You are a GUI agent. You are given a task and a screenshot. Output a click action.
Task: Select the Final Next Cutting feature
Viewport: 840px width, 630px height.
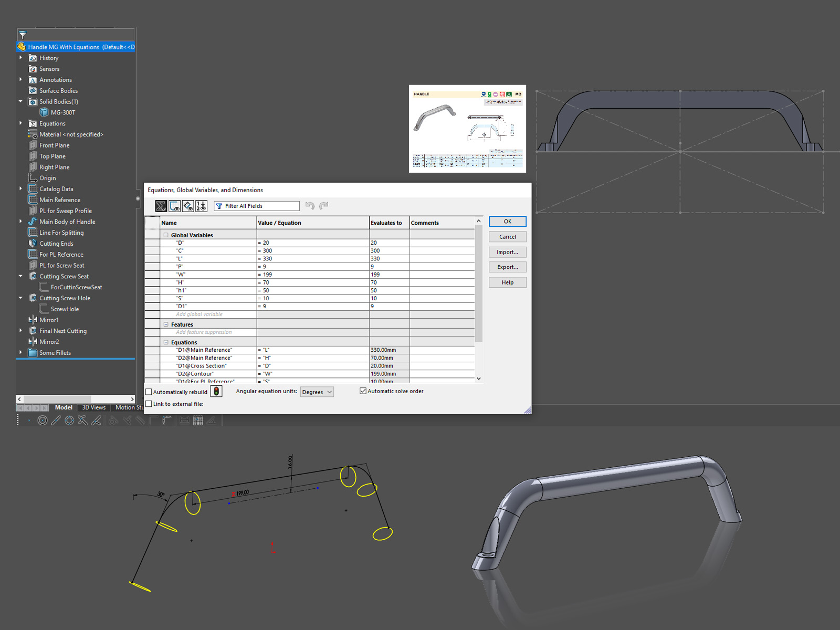[58, 331]
